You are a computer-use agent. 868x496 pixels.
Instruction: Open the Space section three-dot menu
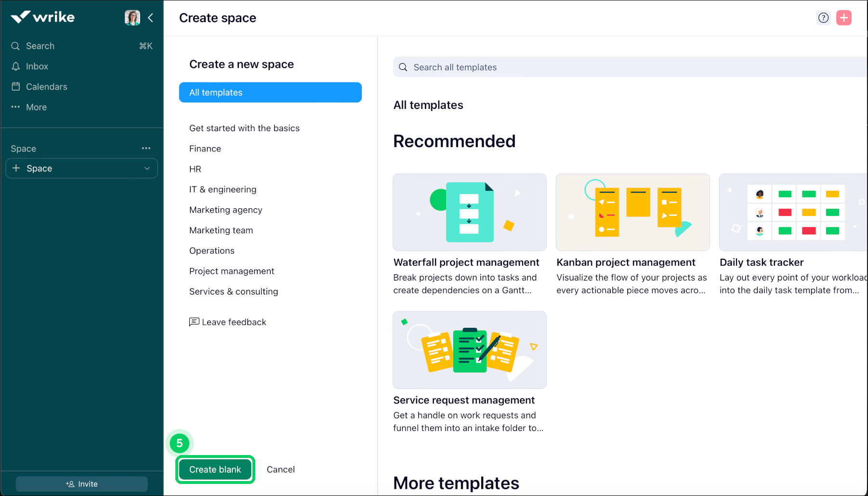pyautogui.click(x=146, y=148)
